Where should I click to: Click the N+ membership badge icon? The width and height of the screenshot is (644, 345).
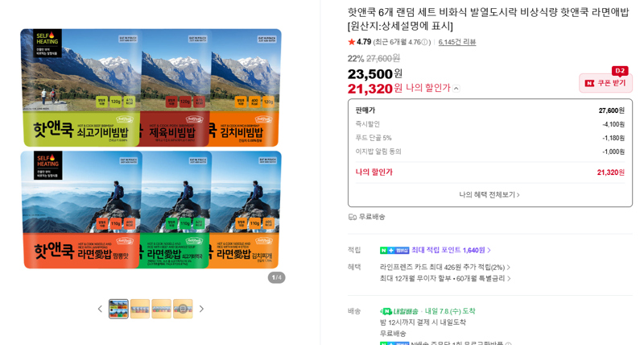(x=394, y=250)
